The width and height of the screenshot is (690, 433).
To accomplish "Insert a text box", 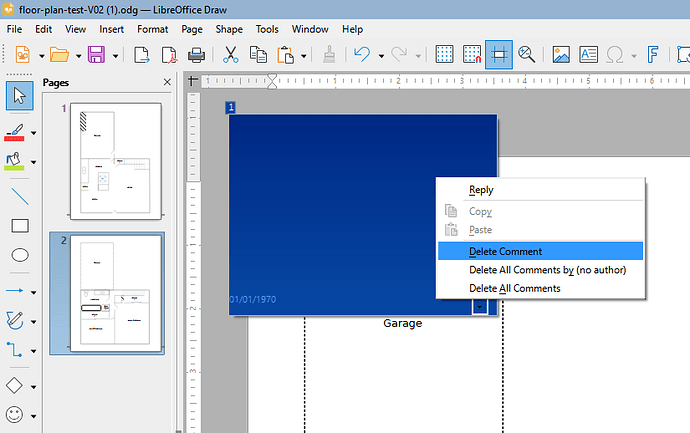I will 588,55.
